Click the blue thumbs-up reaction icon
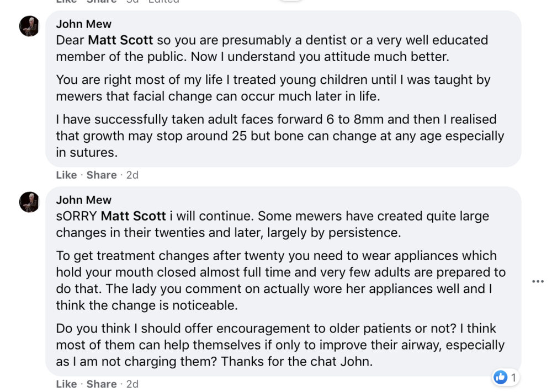The image size is (552, 392). point(501,377)
